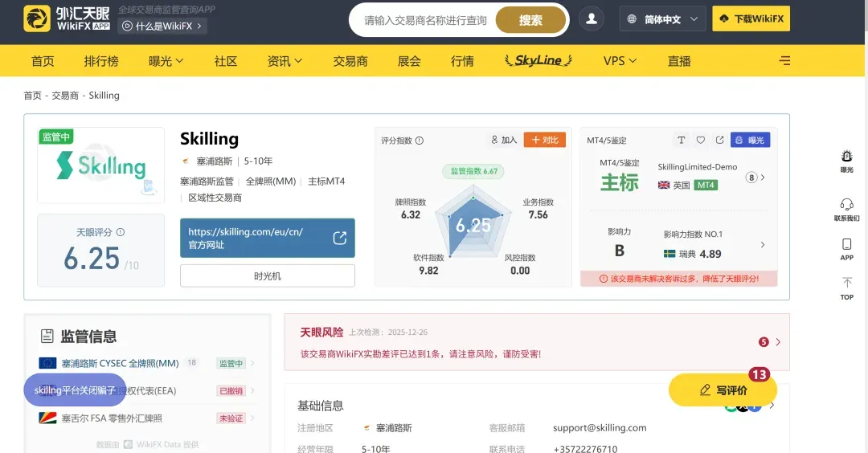Click the globe language icon
868x453 pixels.
pos(632,19)
